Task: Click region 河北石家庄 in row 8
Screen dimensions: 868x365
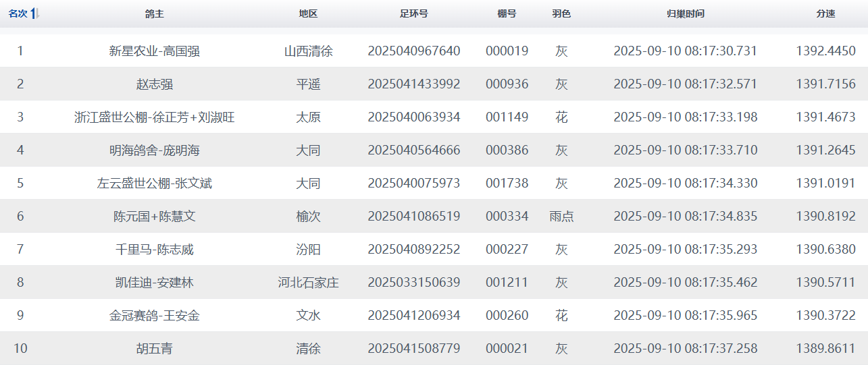Action: (x=308, y=283)
